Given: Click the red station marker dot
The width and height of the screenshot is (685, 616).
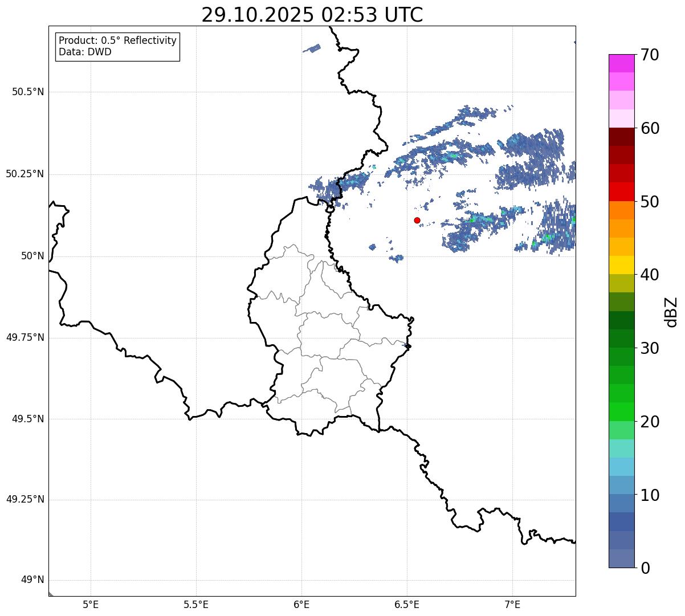Looking at the screenshot, I should [x=417, y=221].
